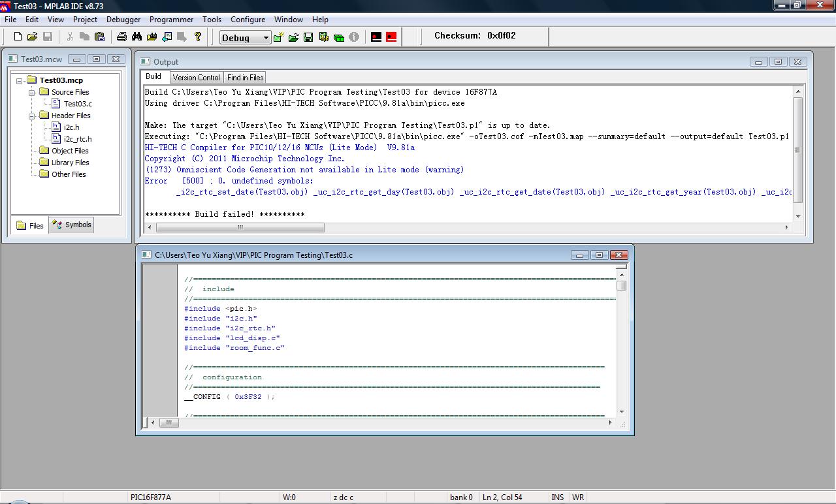Click the Output window scroll right arrow
The height and width of the screenshot is (504, 836).
[x=786, y=227]
